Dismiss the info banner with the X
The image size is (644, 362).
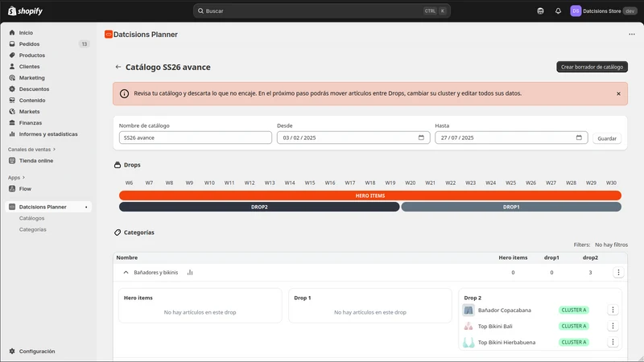[618, 93]
